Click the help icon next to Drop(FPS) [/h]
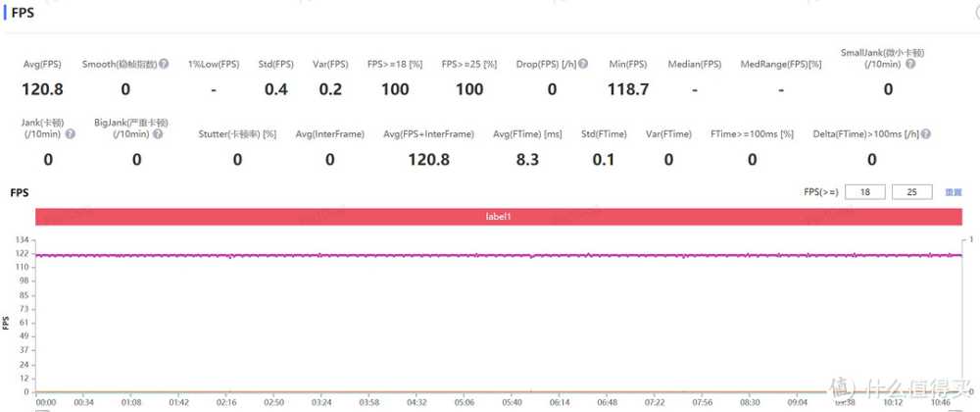The width and height of the screenshot is (980, 412). point(583,64)
